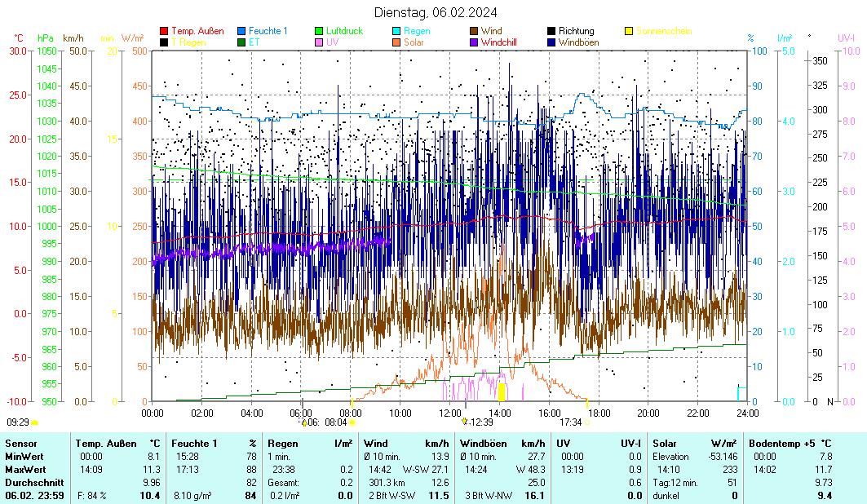867x504 pixels.
Task: Click the dark blue Windböen legend square
Action: [x=551, y=42]
